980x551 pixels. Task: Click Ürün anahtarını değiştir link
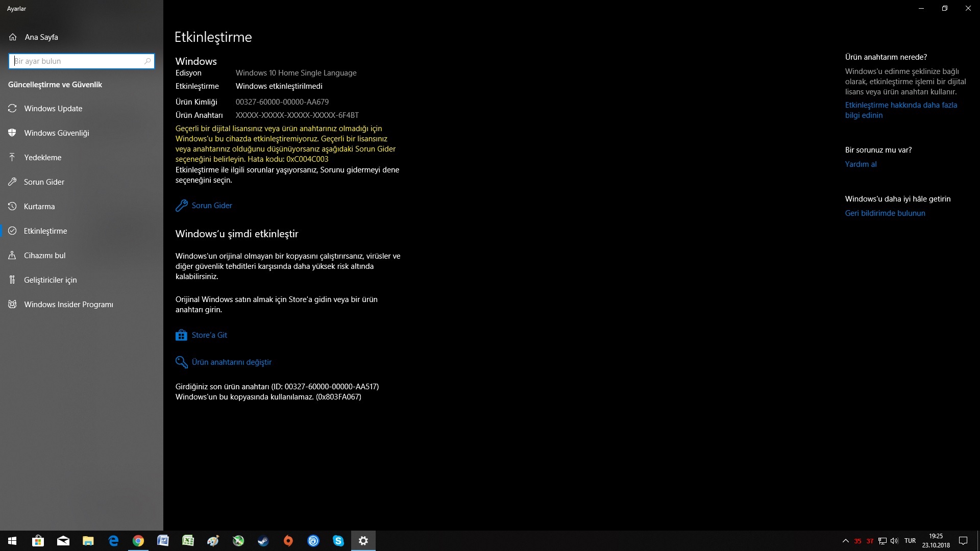pyautogui.click(x=232, y=362)
